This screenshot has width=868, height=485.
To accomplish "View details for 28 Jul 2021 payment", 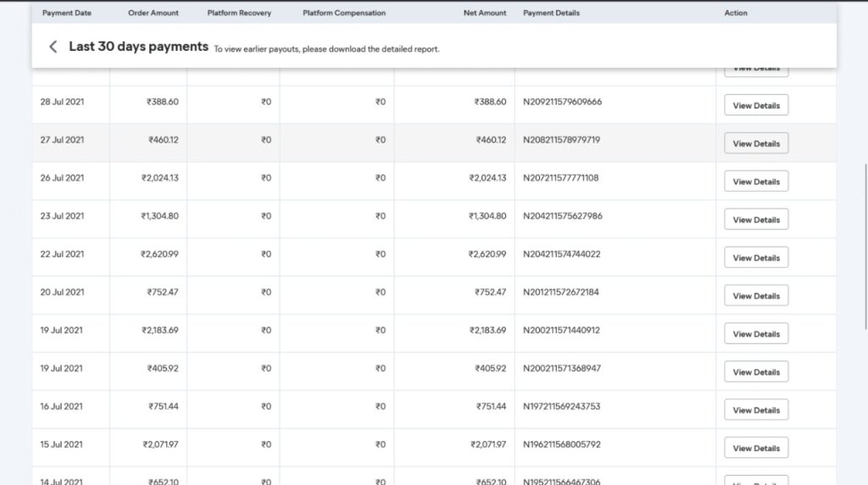I will pyautogui.click(x=756, y=105).
